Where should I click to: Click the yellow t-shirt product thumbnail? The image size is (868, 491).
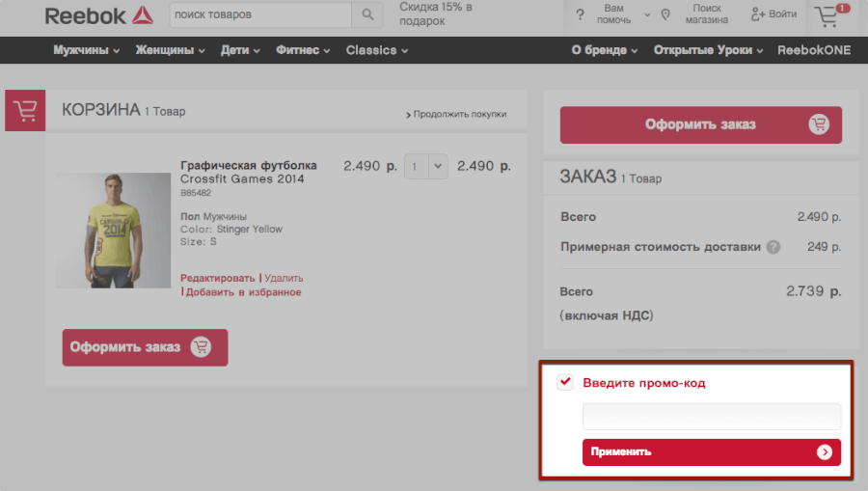point(113,231)
